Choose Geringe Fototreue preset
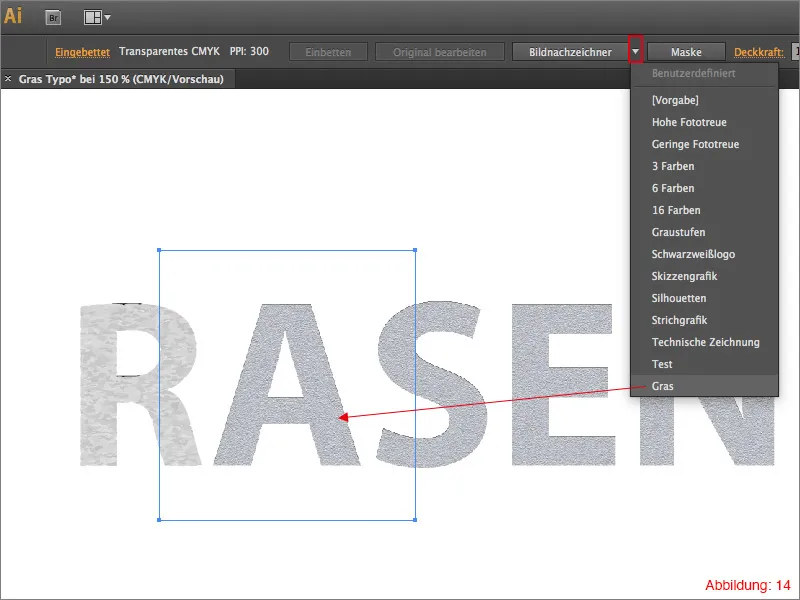Viewport: 800px width, 600px height. click(705, 144)
